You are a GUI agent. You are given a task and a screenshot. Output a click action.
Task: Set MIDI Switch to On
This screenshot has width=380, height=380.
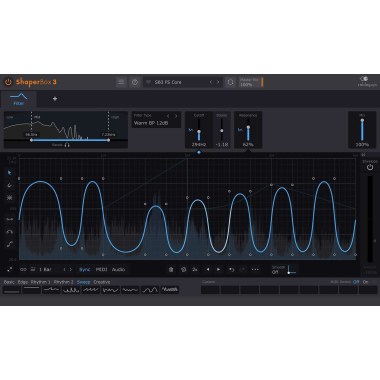[366, 282]
